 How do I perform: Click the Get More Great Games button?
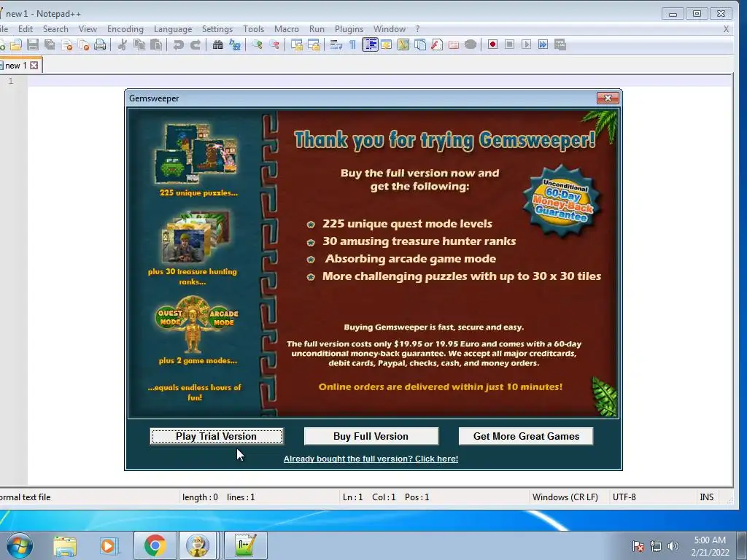(x=526, y=436)
